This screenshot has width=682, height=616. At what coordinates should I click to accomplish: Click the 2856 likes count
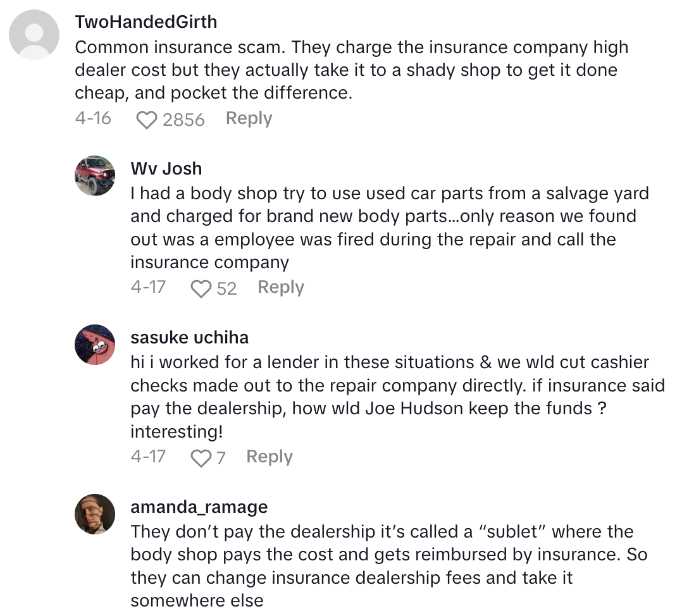pyautogui.click(x=183, y=120)
